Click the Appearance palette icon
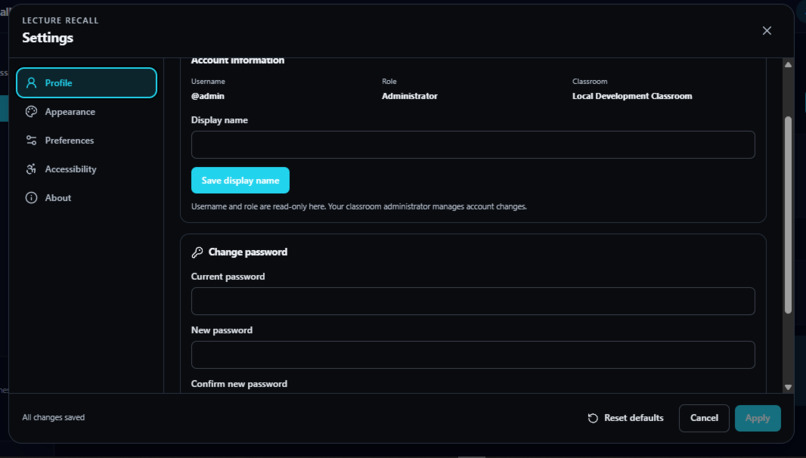The height and width of the screenshot is (458, 806). [x=31, y=112]
